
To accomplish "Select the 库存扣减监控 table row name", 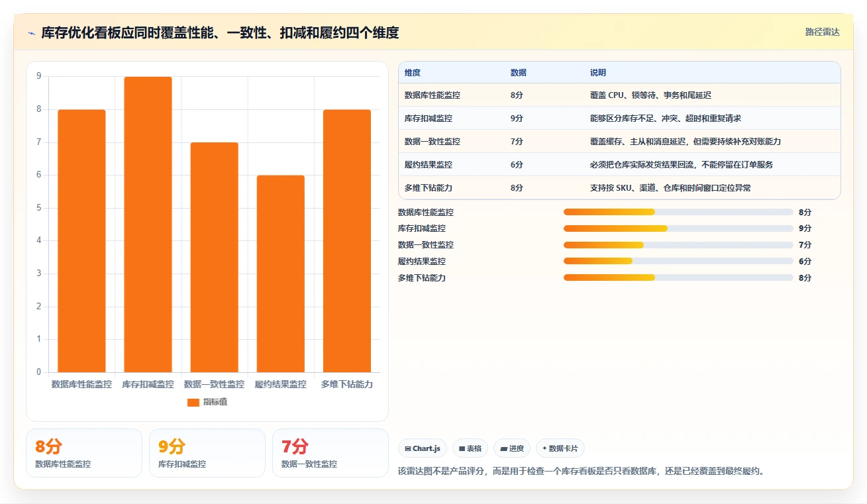I will tap(428, 119).
